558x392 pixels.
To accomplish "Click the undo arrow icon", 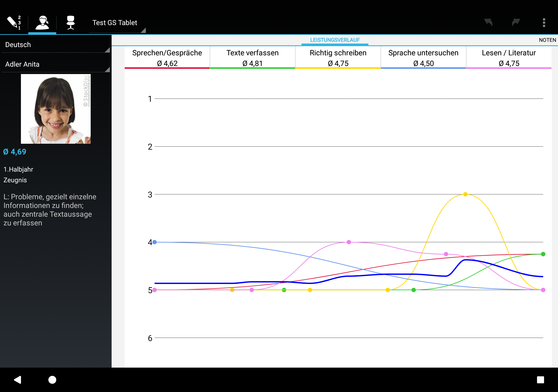I will coord(488,23).
